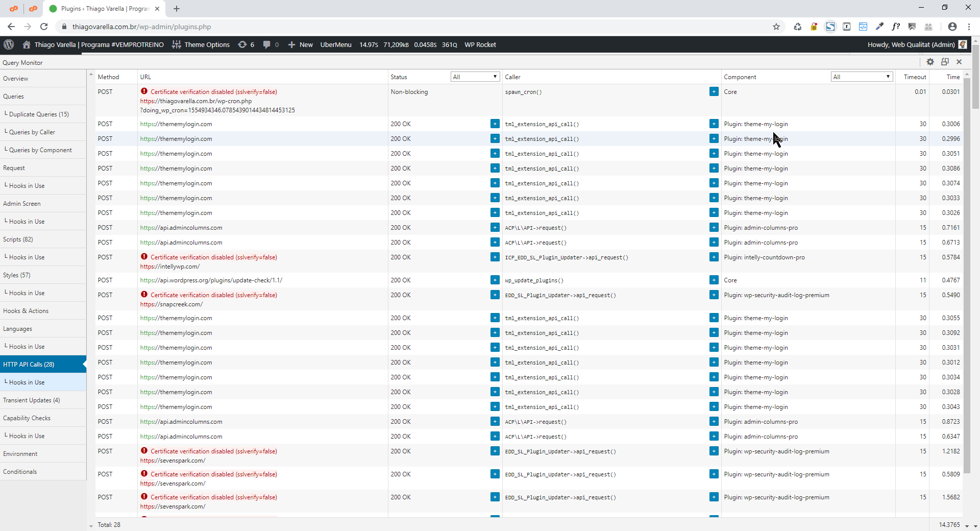Toggle status details for api.wordpress.org request
This screenshot has width=980, height=531.
[495, 280]
